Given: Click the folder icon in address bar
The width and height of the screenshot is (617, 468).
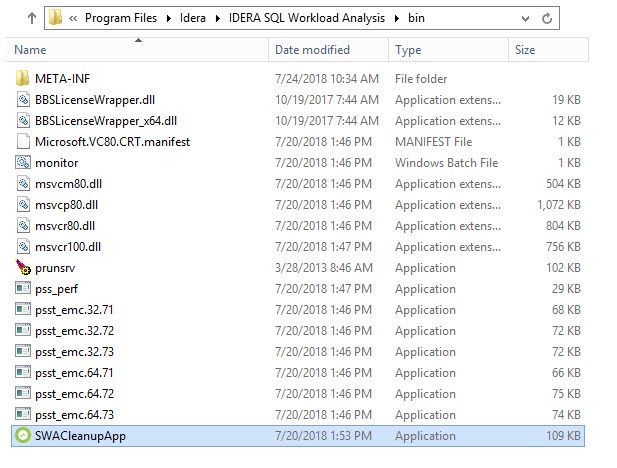Looking at the screenshot, I should pos(55,18).
